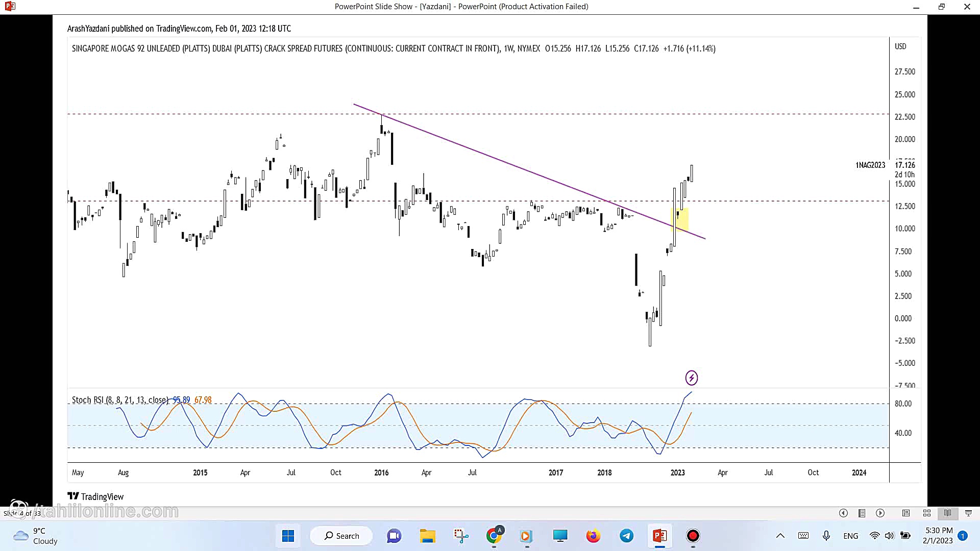Select the Reading View icon
This screenshot has height=551, width=980.
pyautogui.click(x=947, y=513)
